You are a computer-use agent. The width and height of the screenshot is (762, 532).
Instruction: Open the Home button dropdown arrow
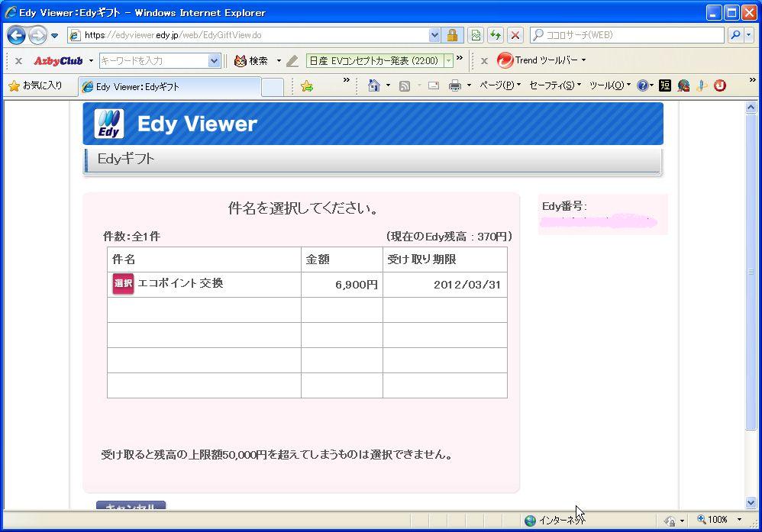click(388, 85)
